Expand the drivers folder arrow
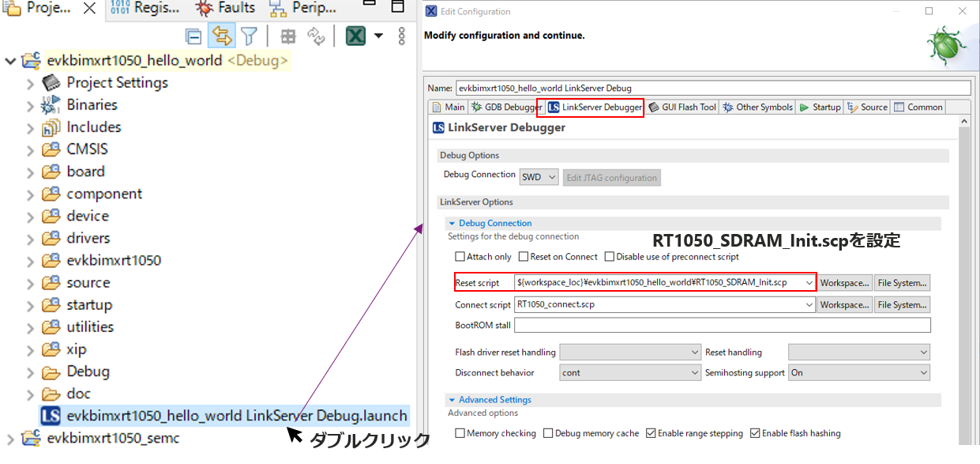The width and height of the screenshot is (980, 464). pos(31,238)
